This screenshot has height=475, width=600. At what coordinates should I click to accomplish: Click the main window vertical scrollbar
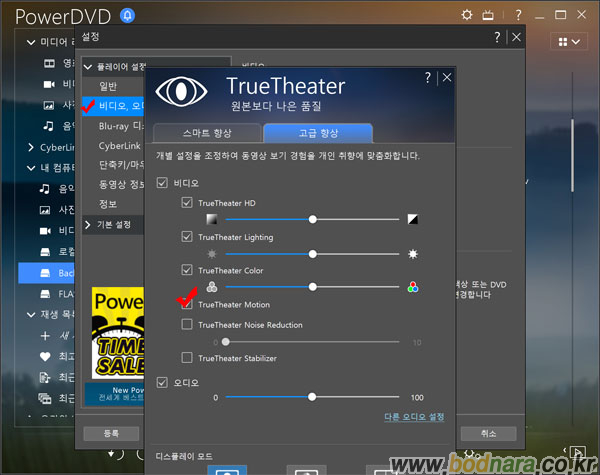(x=572, y=156)
